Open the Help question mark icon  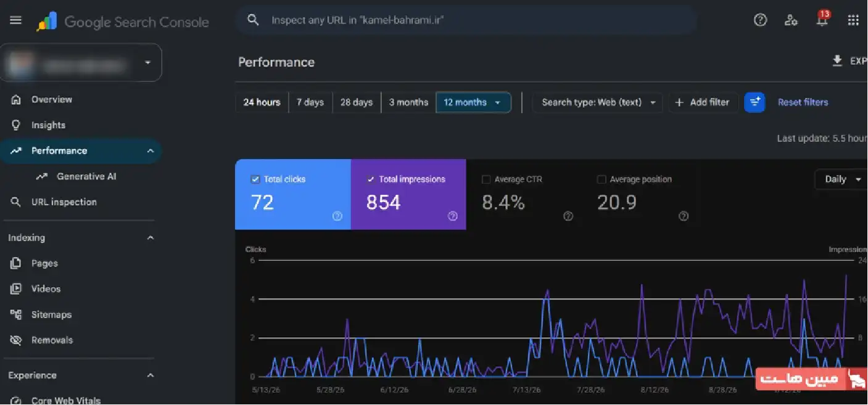point(761,20)
